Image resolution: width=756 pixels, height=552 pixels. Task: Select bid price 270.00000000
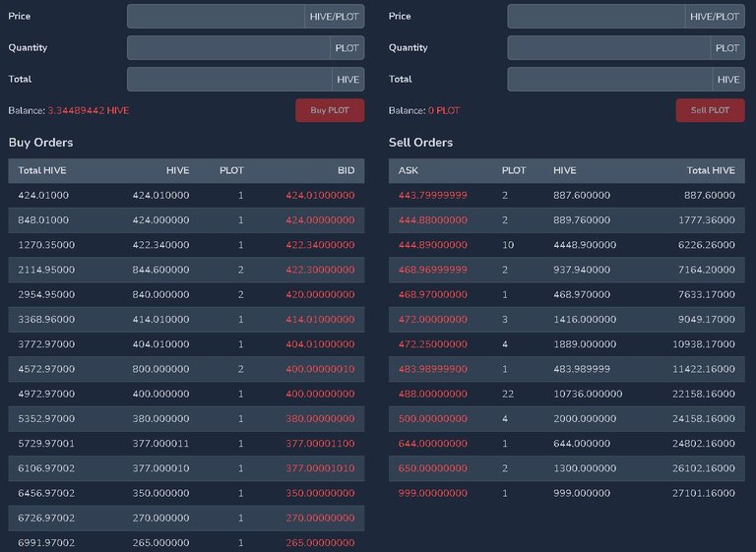tap(320, 518)
